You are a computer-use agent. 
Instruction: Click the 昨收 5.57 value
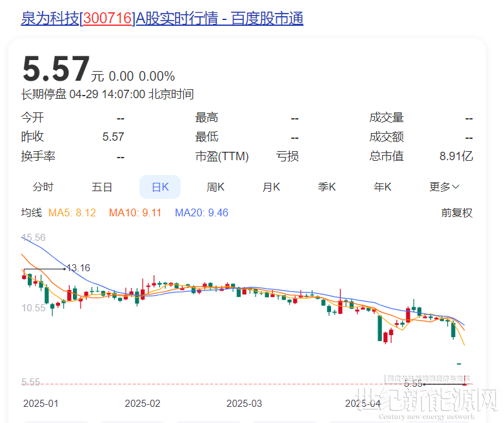(x=113, y=137)
